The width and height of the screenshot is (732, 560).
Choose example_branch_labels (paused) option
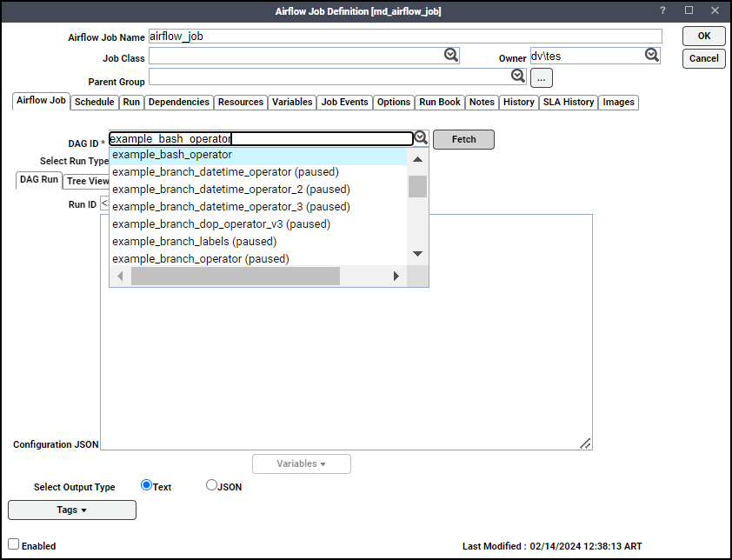click(x=258, y=242)
